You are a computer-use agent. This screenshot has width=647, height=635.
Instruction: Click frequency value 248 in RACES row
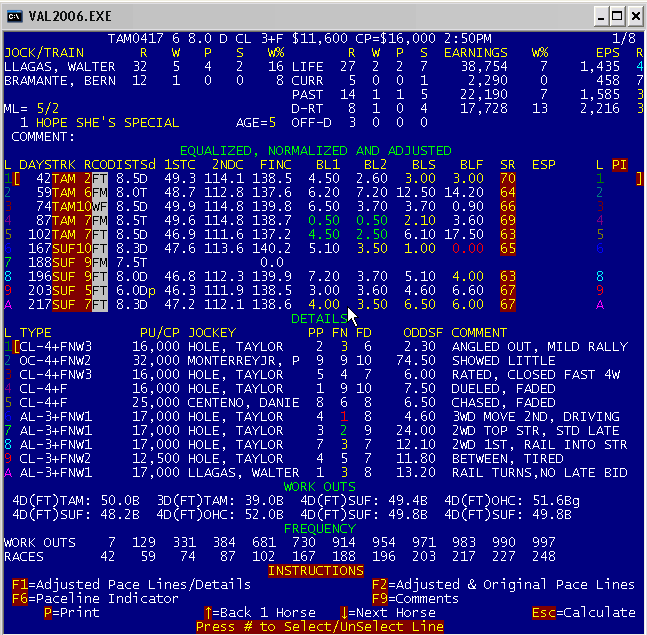click(x=544, y=557)
